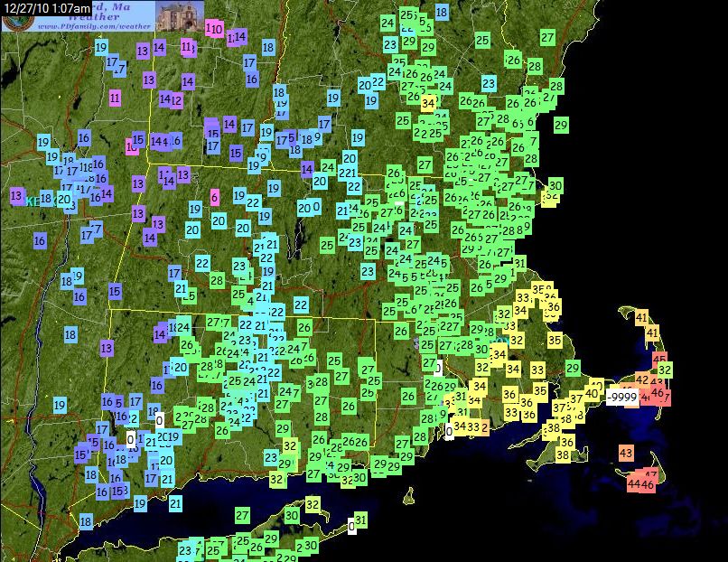This screenshot has height=562, width=728.
Task: Select the 31 marker on Long Island
Action: [360, 520]
